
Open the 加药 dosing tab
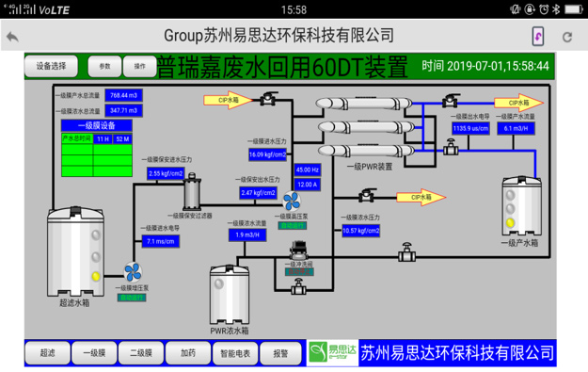click(x=188, y=353)
